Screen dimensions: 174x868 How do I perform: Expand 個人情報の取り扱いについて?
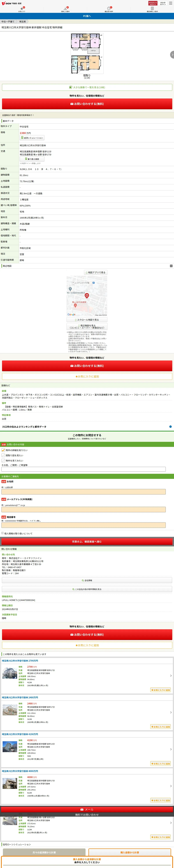[x=17, y=533]
